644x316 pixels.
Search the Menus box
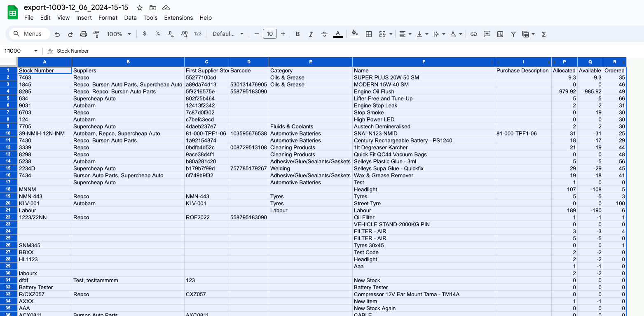(29, 34)
